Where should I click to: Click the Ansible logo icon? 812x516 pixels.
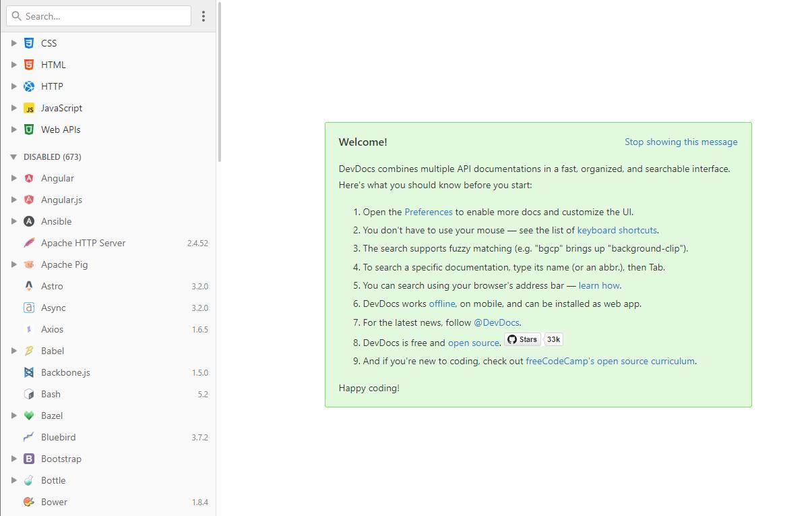[x=29, y=221]
